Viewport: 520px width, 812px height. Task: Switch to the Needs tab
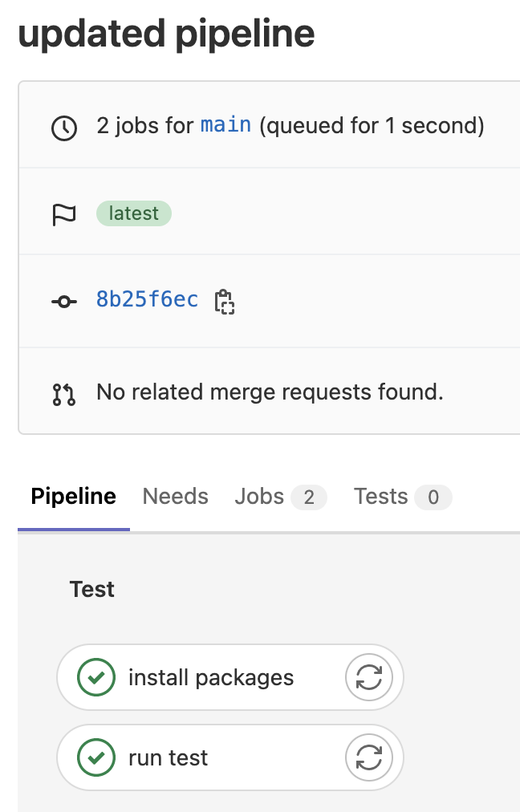click(x=175, y=496)
